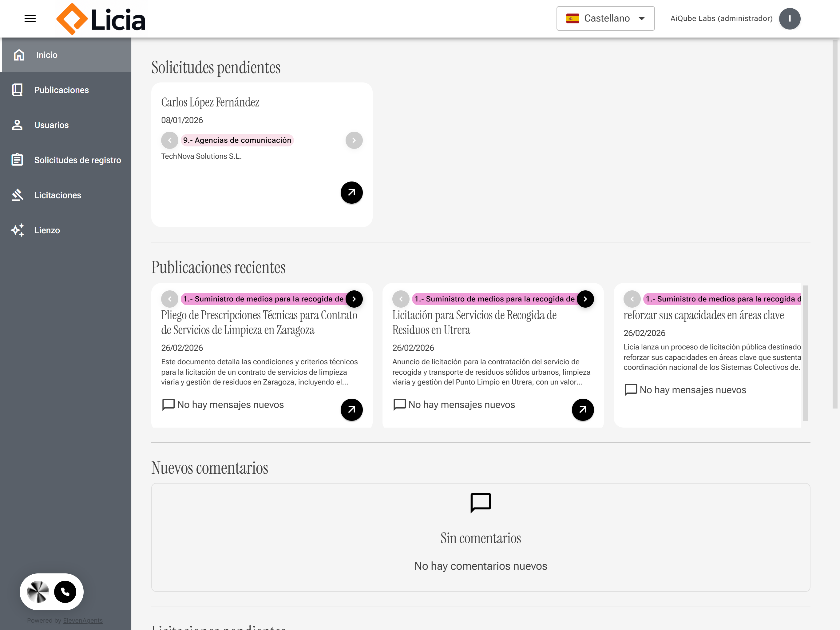Click the Licitaciones gavel icon
This screenshot has height=630, width=840.
17,194
